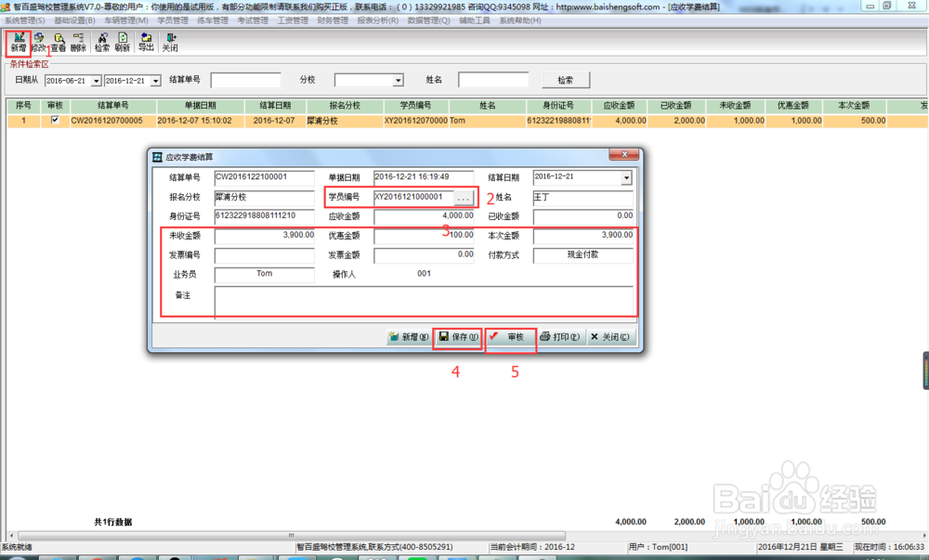Click the 应收学费结算 dialog title icon

[157, 157]
